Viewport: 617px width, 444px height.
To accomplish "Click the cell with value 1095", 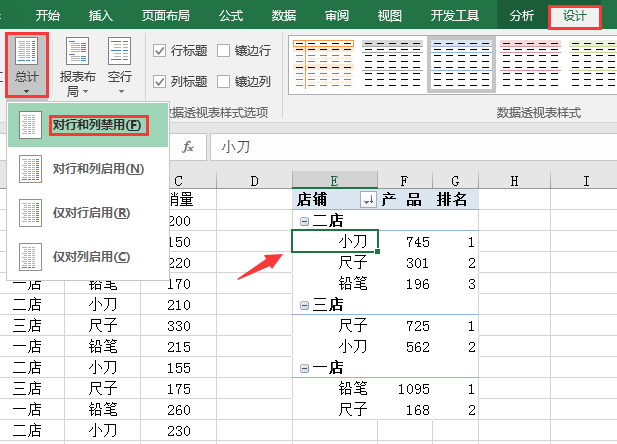I will click(405, 389).
